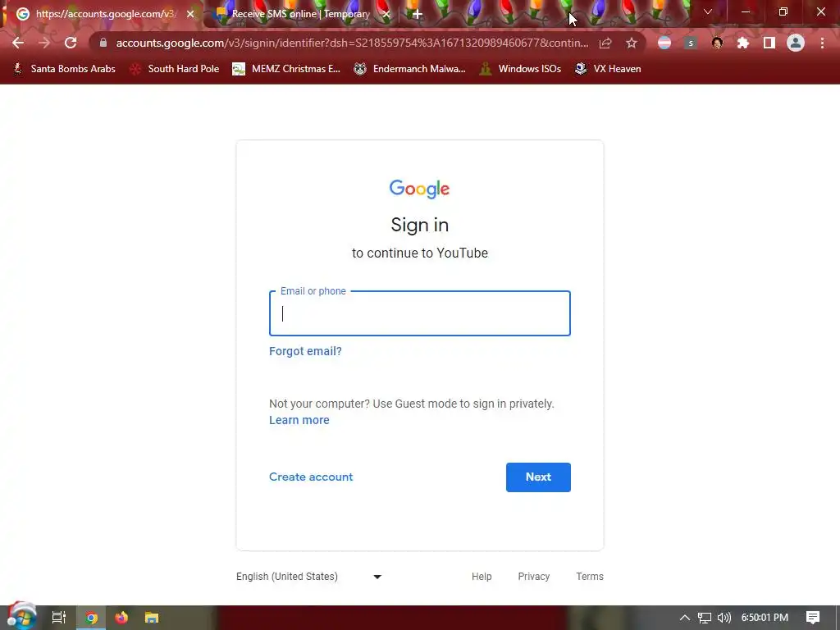Open the Windows ISOs bookmark

[520, 69]
